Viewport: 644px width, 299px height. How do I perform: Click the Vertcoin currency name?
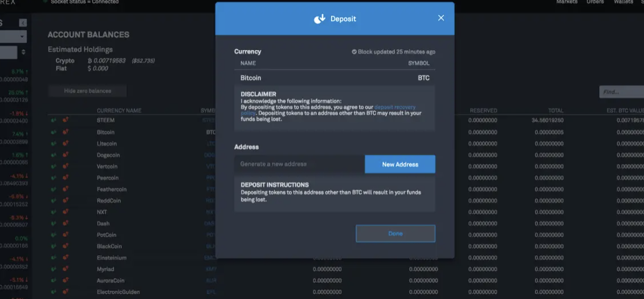click(x=107, y=167)
